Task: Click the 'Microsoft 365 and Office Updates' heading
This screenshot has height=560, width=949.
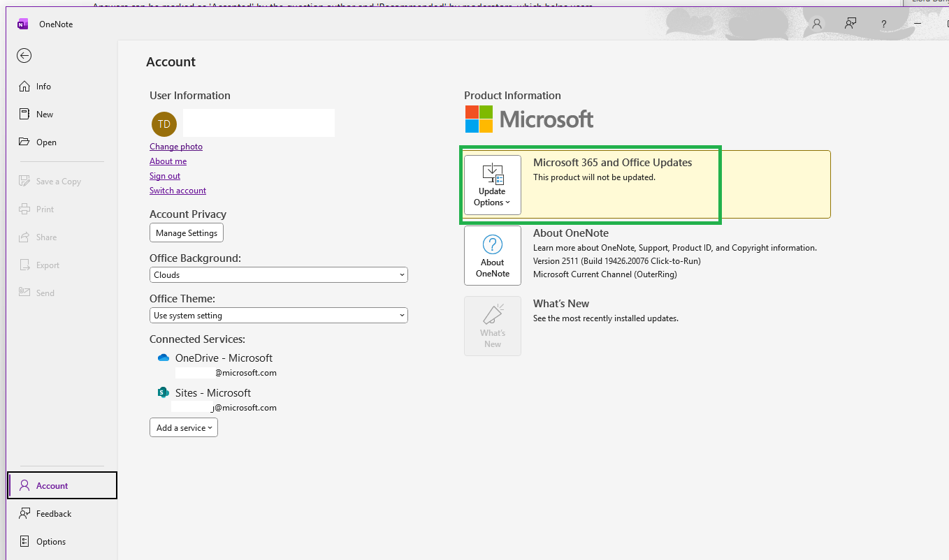Action: tap(613, 163)
